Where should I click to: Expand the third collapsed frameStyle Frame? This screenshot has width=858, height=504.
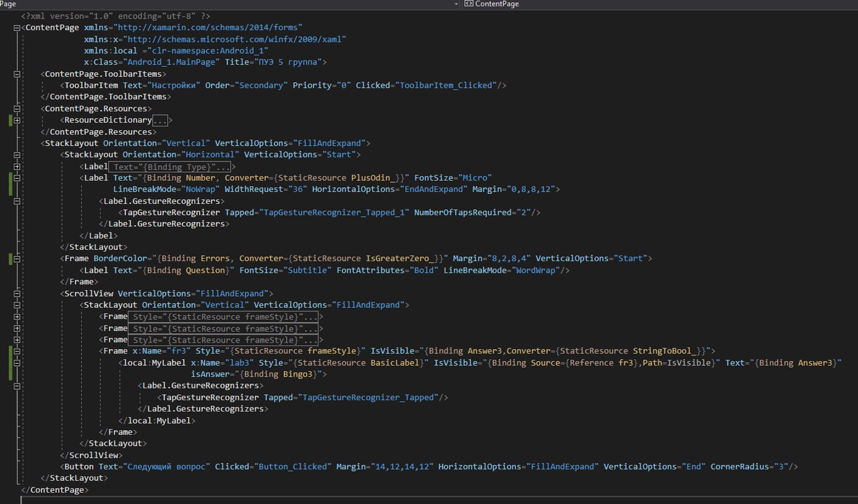[x=17, y=340]
